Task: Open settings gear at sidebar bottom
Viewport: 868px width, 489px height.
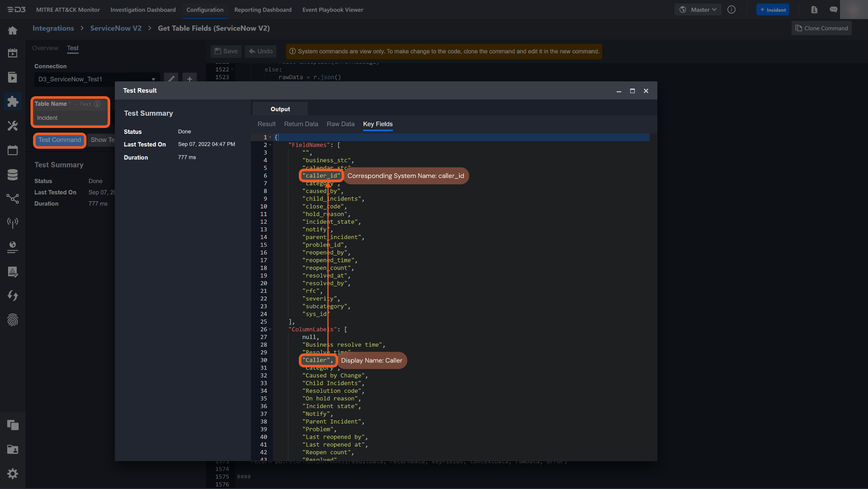Action: pyautogui.click(x=13, y=473)
